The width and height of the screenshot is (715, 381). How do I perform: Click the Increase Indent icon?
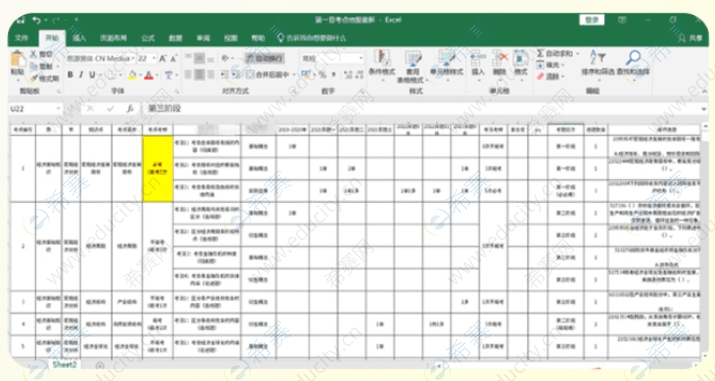[x=236, y=75]
